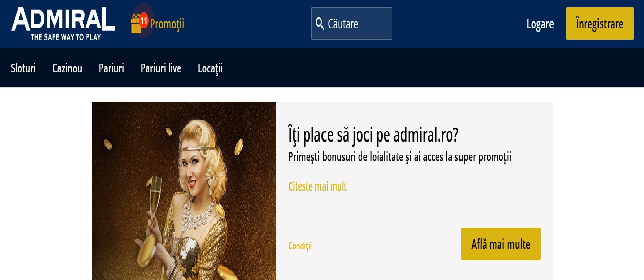
Task: Go to the Cazinou section
Action: tap(67, 68)
